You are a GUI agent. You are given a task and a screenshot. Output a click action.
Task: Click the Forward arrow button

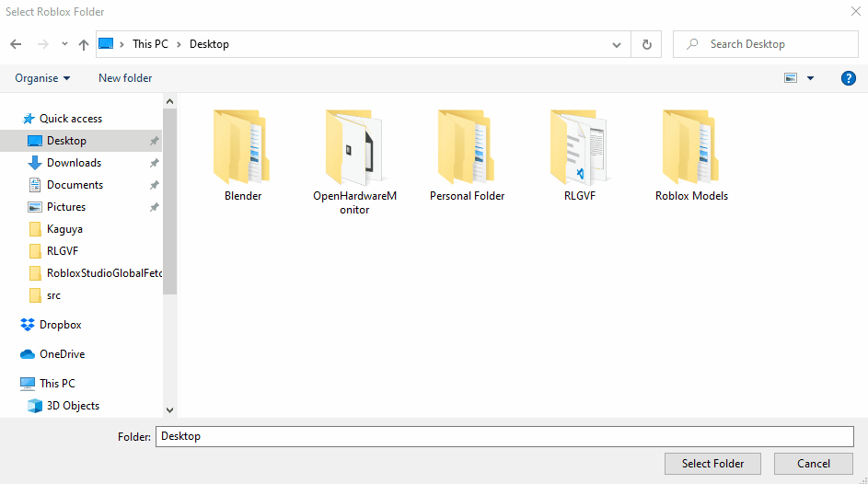coord(42,44)
